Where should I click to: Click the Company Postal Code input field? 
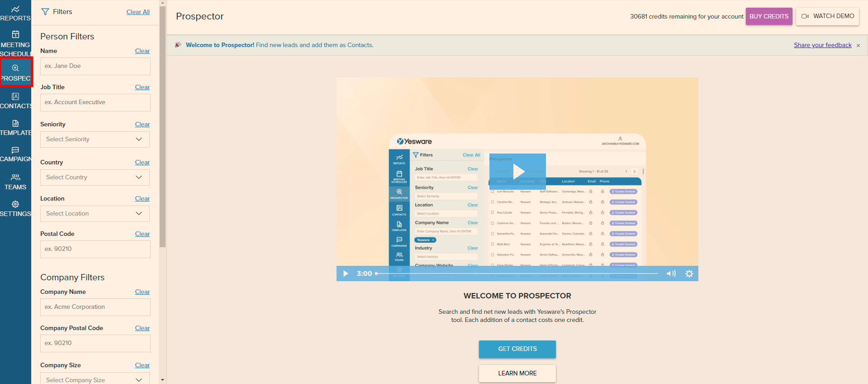pos(95,343)
